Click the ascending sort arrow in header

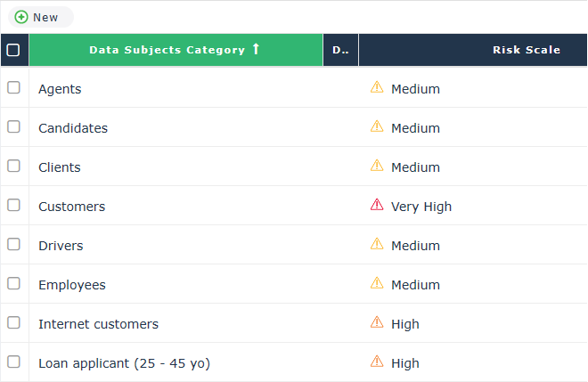click(x=256, y=50)
